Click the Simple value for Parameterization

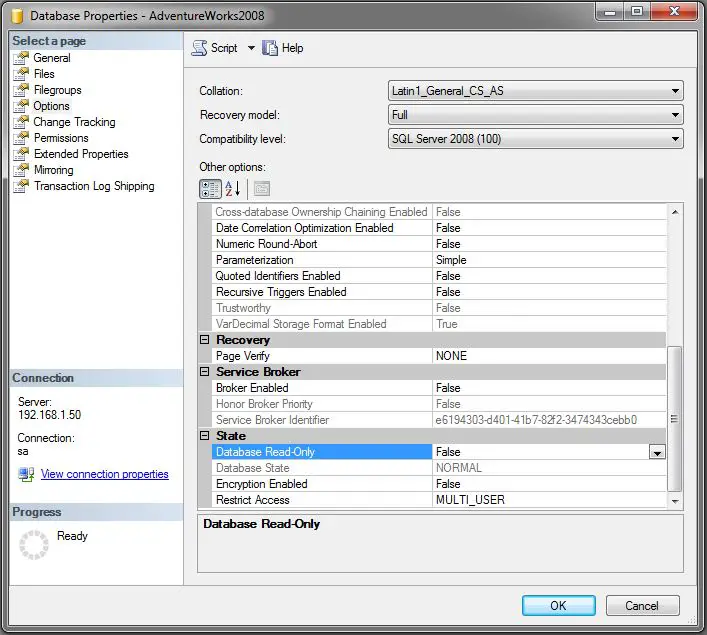point(549,260)
